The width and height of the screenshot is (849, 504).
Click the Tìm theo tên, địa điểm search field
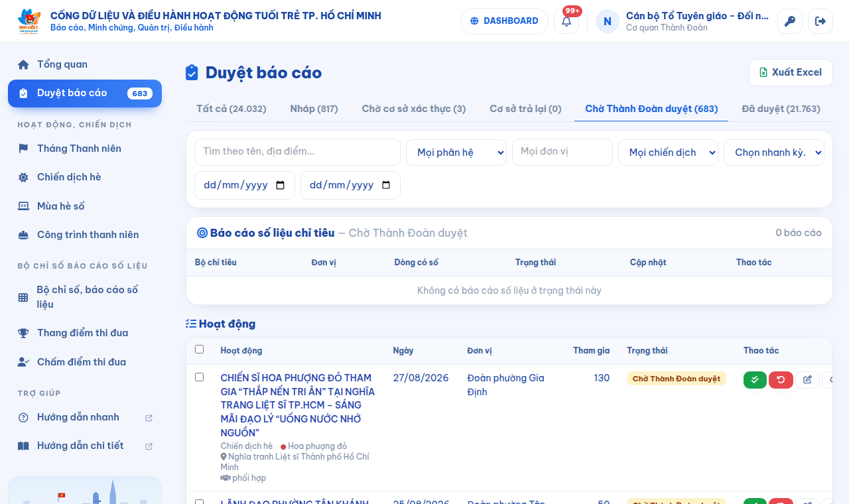point(297,152)
